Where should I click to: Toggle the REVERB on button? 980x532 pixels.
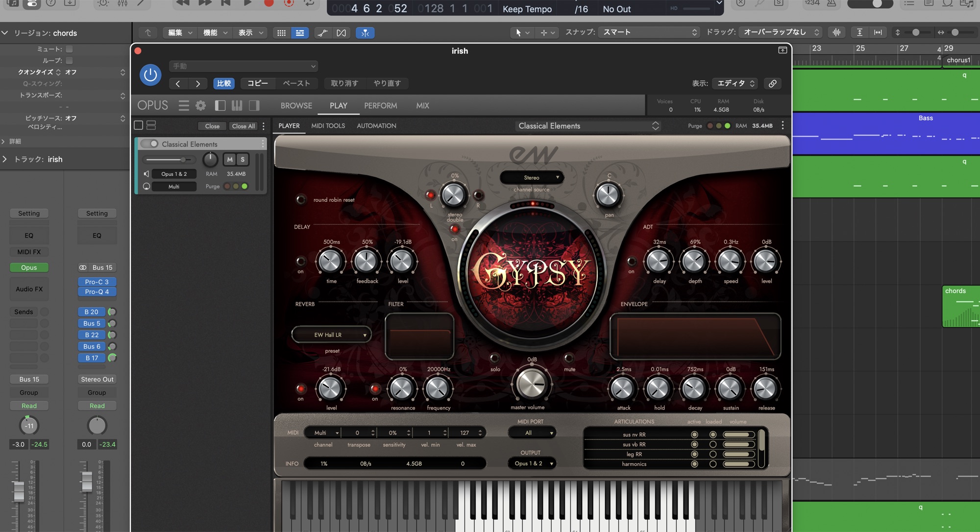(x=301, y=388)
